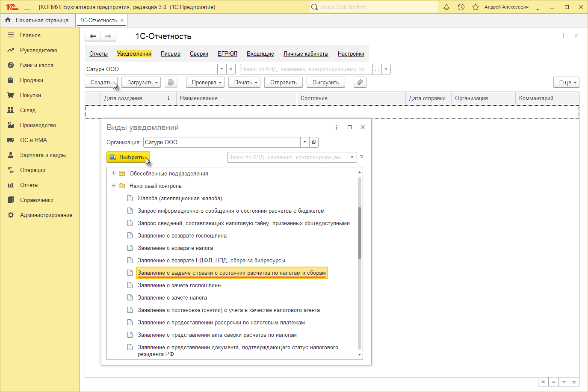Image resolution: width=588 pixels, height=392 pixels.
Task: Open the Проверка dropdown button
Action: tap(205, 82)
